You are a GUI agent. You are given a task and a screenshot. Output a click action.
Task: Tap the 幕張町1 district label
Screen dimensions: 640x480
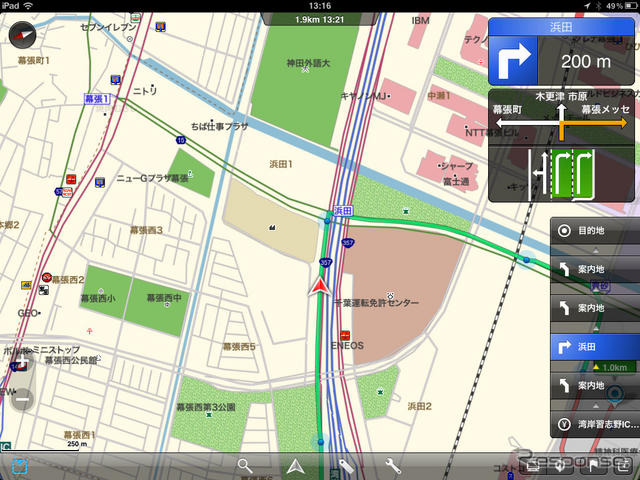tap(33, 60)
